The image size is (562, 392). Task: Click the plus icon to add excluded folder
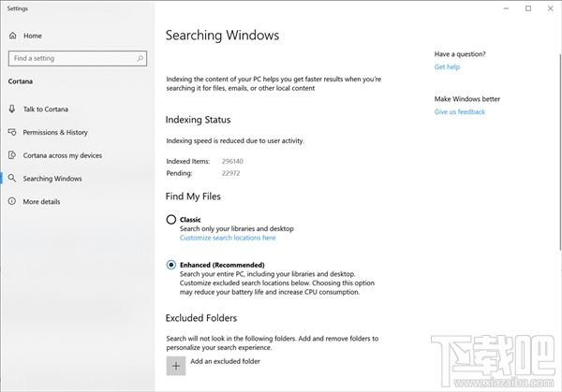(x=176, y=366)
